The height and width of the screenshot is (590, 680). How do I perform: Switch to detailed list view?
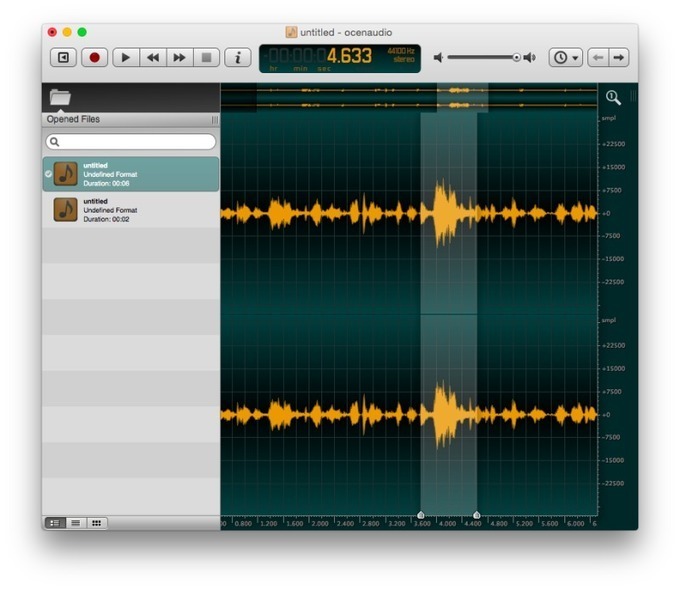(x=75, y=523)
